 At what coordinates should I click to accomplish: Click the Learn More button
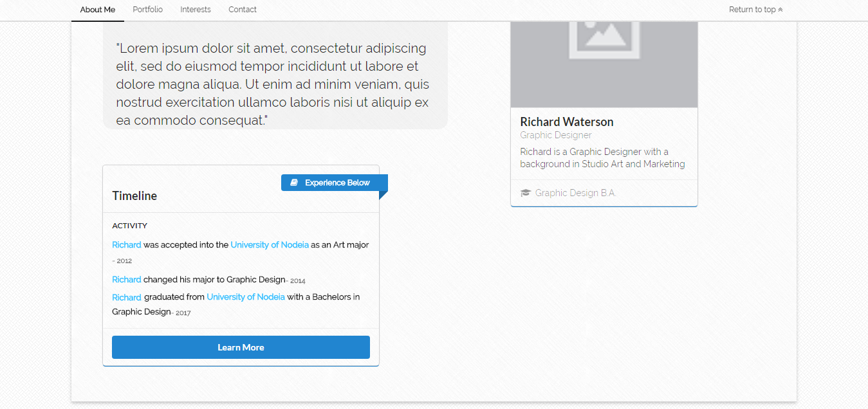click(x=241, y=347)
